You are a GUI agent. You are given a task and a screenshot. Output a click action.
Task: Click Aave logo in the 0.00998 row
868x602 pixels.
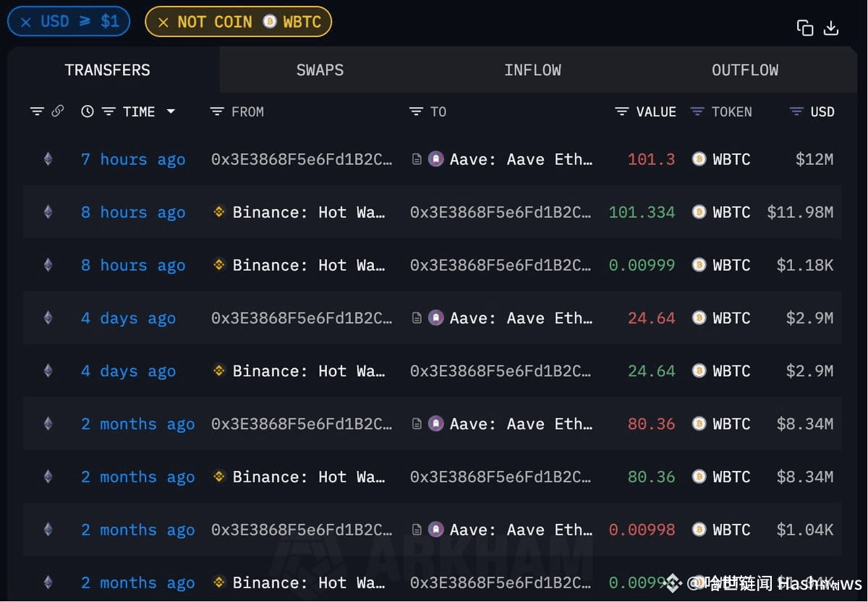[x=436, y=529]
